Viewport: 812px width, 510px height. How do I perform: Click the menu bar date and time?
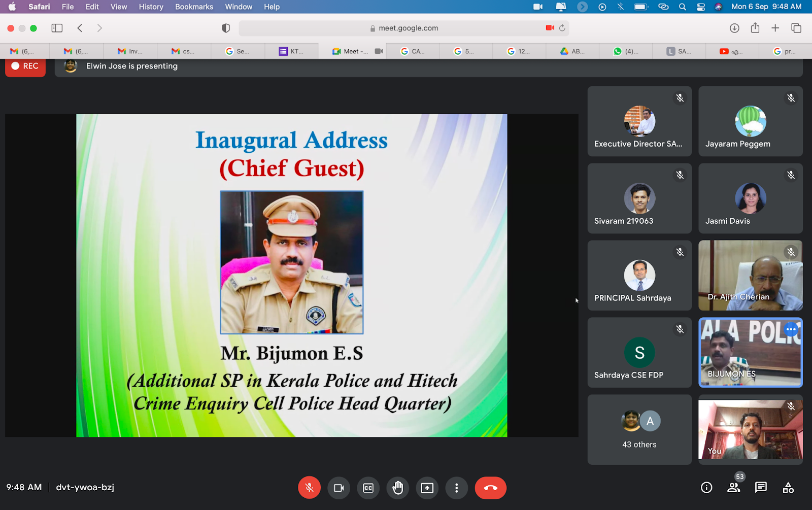(x=766, y=7)
